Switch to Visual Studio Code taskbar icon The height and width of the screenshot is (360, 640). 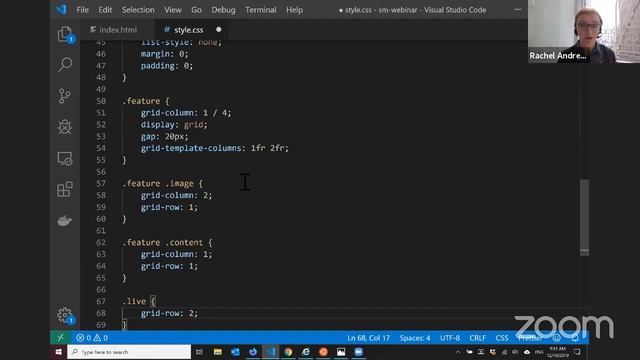[x=271, y=352]
